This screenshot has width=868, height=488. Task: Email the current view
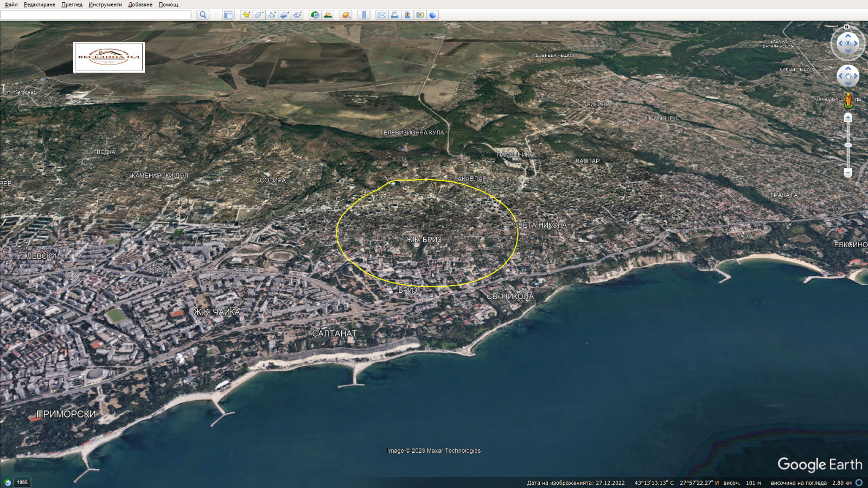click(381, 15)
